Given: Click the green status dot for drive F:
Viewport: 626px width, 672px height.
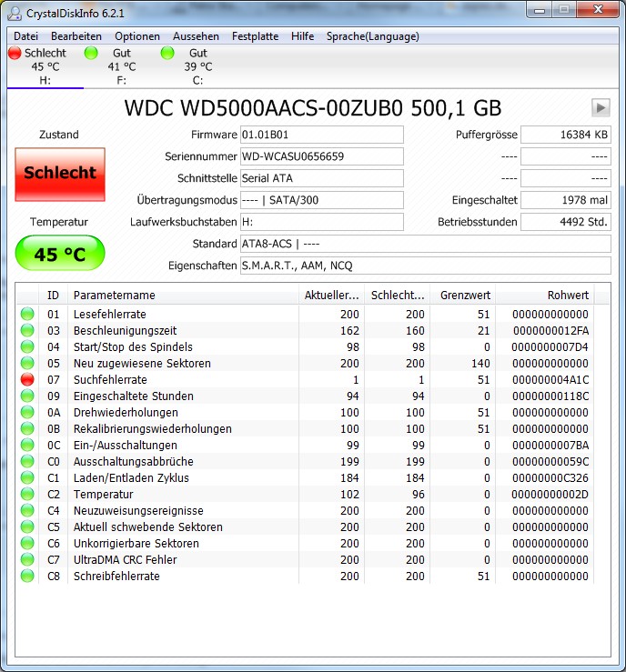Looking at the screenshot, I should [x=91, y=53].
